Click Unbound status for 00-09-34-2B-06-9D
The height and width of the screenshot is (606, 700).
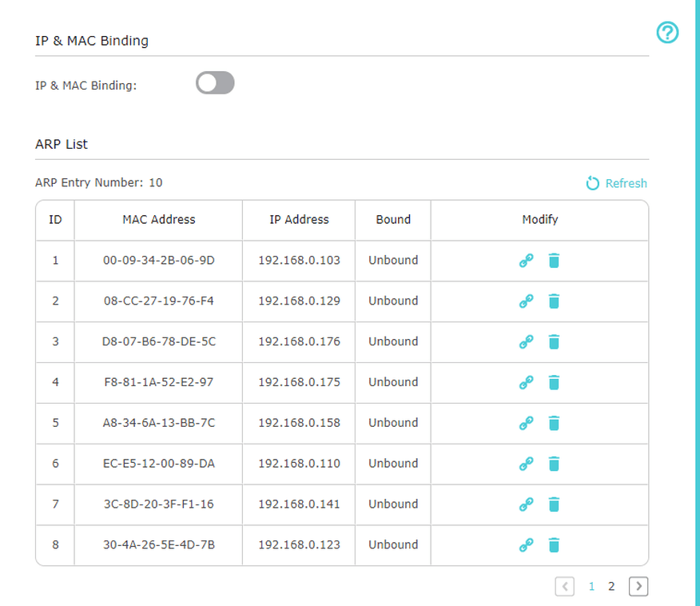[x=393, y=261]
